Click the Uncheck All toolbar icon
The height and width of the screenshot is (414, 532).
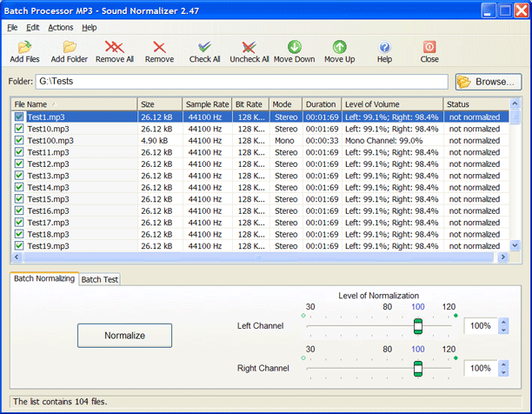[x=249, y=47]
